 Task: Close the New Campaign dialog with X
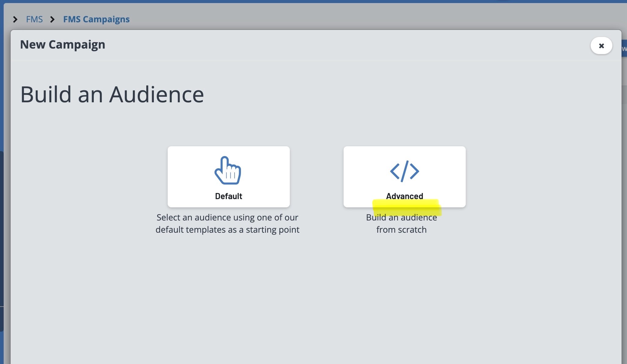601,46
